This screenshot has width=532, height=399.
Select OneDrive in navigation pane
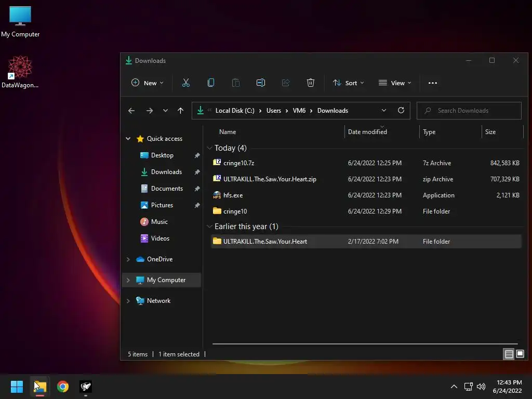click(159, 259)
